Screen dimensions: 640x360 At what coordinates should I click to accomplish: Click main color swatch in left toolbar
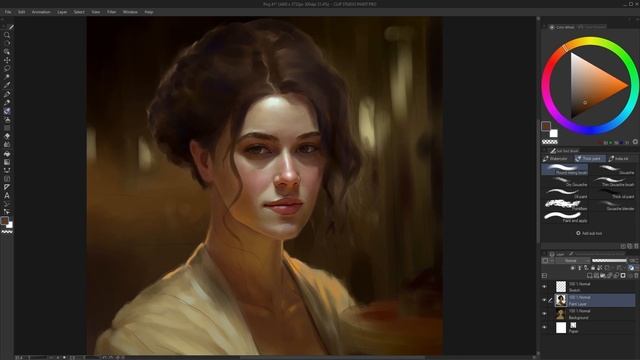click(4, 221)
